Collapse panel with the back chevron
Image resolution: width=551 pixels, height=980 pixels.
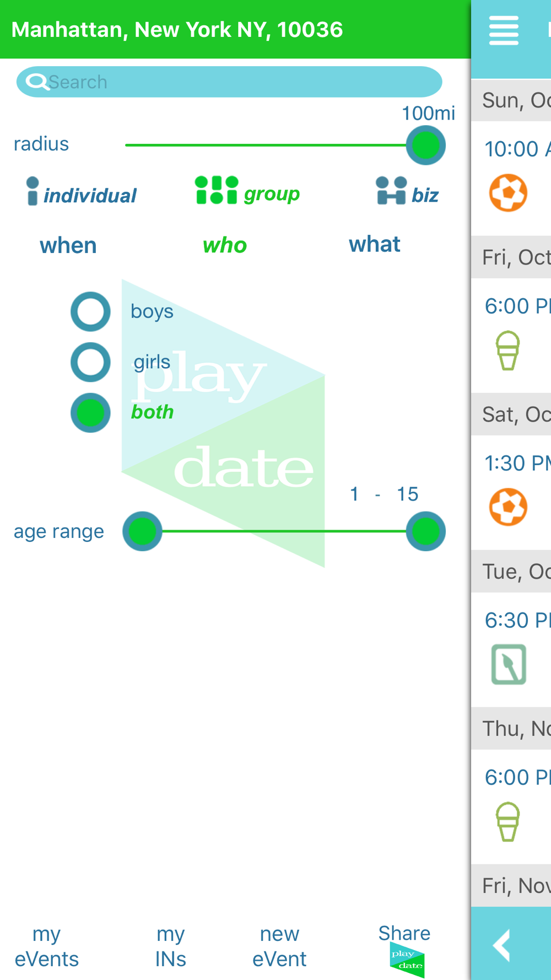[502, 945]
